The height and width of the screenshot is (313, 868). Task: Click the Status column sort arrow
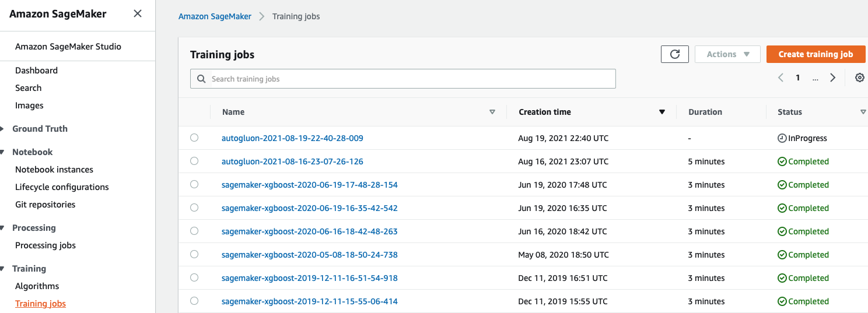[x=863, y=112]
